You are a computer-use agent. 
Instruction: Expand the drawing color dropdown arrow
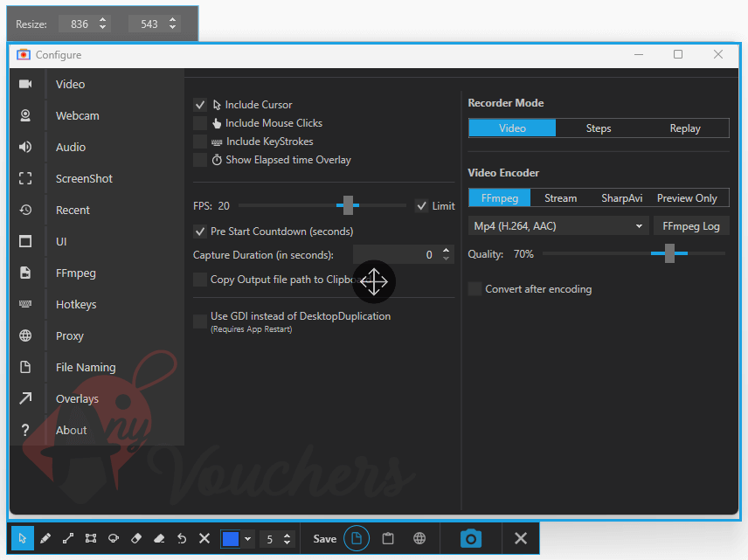248,539
